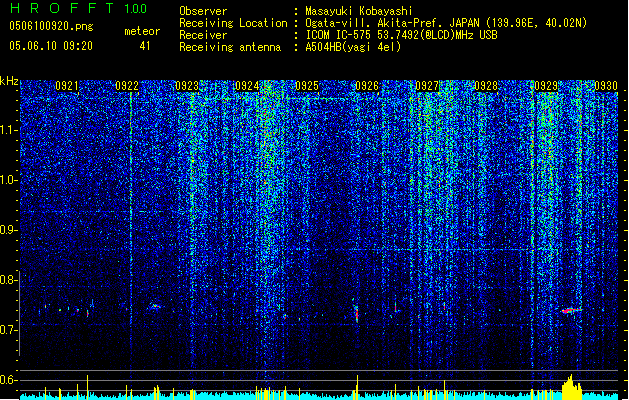Click the Receiving Location value text
The image size is (629, 400).
tap(446, 23)
